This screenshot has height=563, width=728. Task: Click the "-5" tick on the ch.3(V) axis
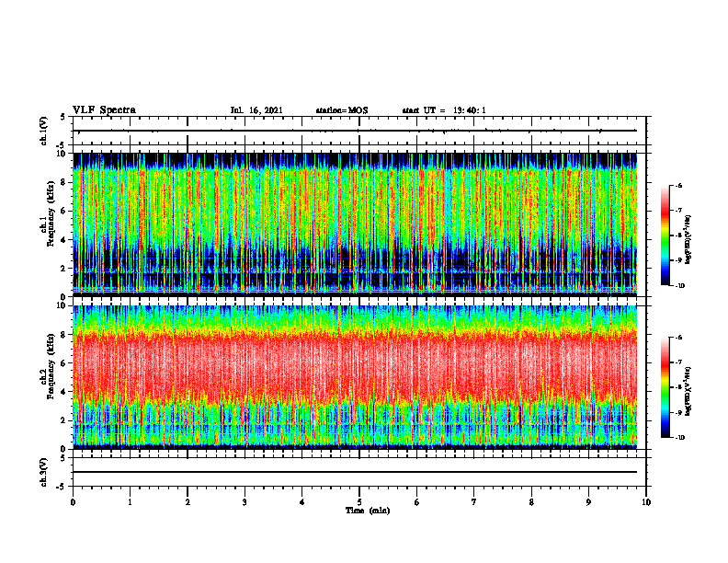[x=63, y=487]
